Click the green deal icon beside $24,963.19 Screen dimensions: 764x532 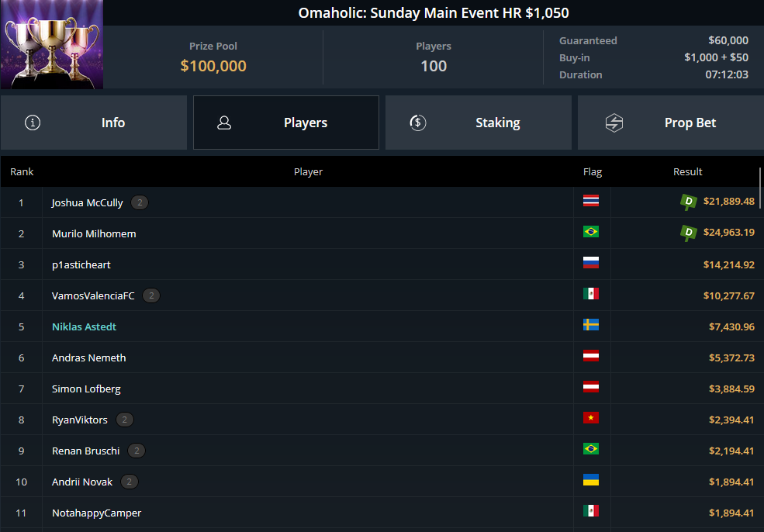coord(689,233)
